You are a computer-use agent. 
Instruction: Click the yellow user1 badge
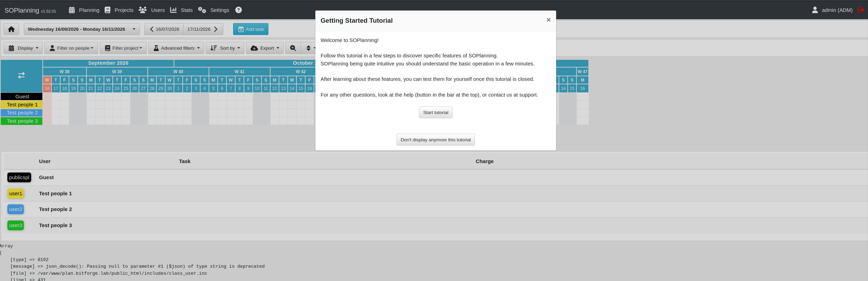coord(16,194)
